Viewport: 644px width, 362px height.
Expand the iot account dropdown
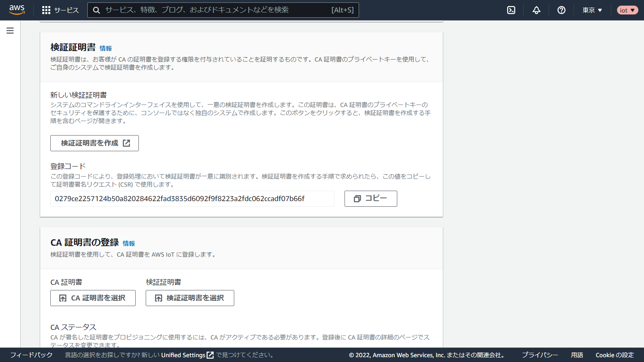click(627, 10)
